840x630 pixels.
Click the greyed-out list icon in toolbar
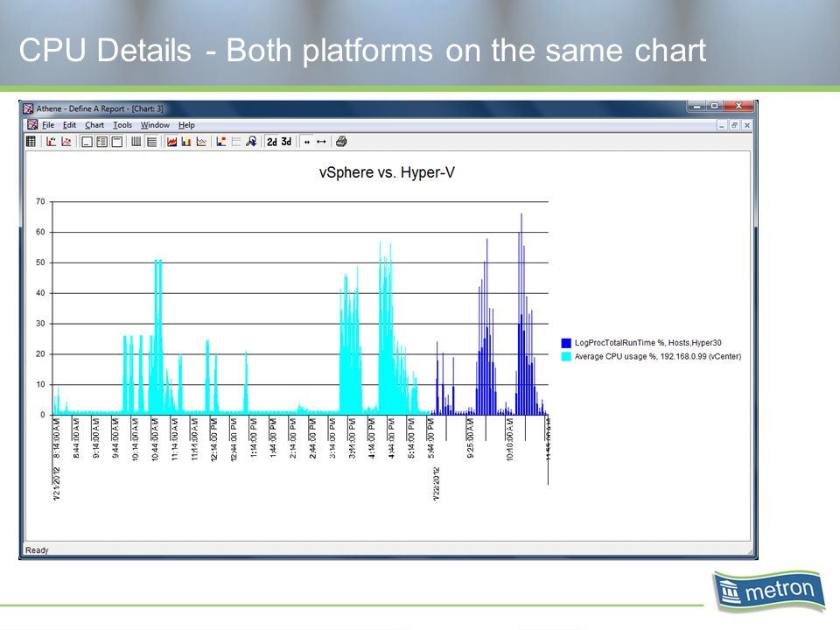point(236,142)
